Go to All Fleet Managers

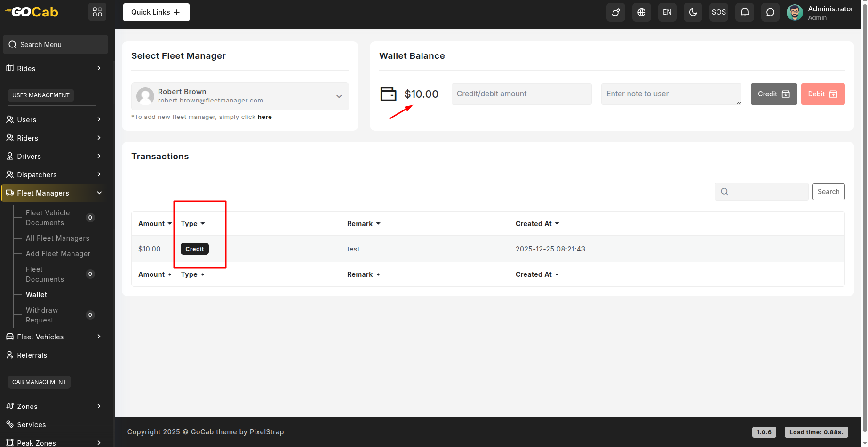click(x=57, y=238)
